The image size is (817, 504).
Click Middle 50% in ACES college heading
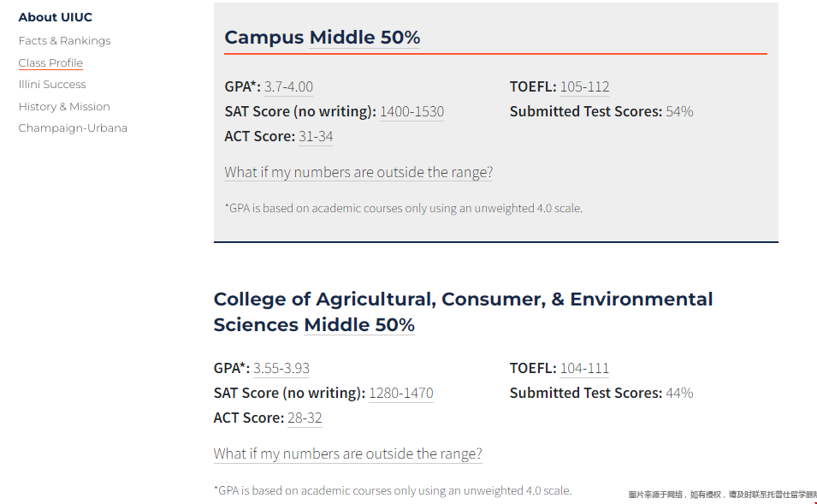click(x=359, y=324)
